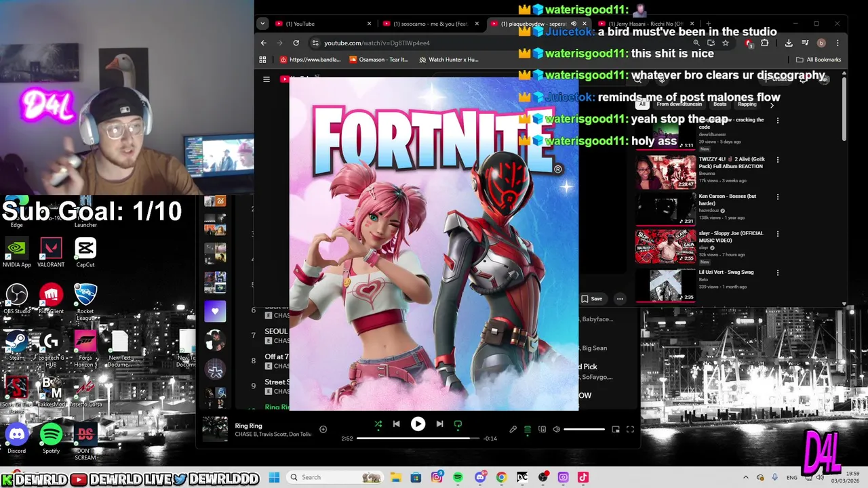Open the Windows Start menu
The width and height of the screenshot is (868, 488).
pos(274,477)
